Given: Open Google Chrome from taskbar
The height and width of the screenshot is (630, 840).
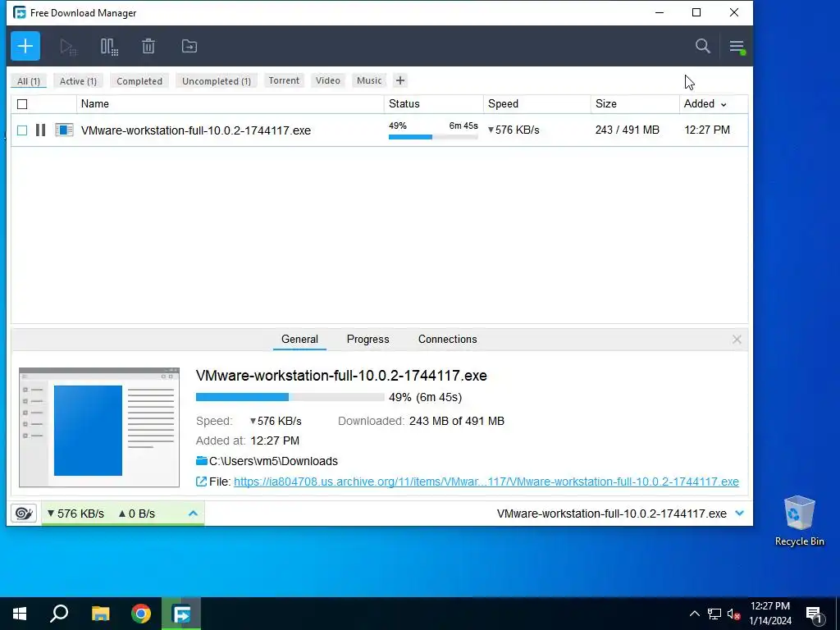Looking at the screenshot, I should [141, 614].
